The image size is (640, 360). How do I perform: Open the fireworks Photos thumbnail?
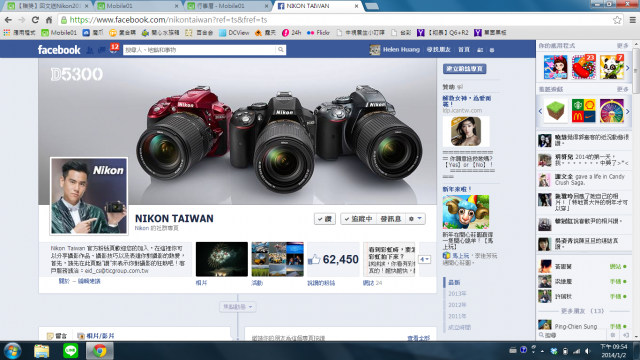(x=222, y=259)
